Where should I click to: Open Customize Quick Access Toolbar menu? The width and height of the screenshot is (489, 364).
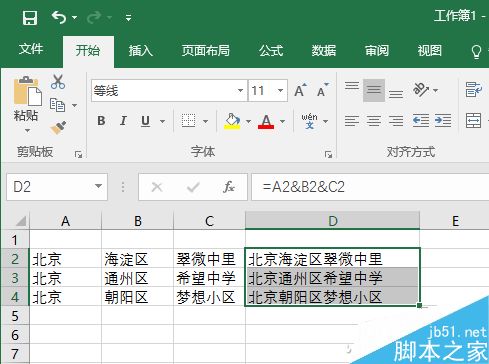coord(128,18)
